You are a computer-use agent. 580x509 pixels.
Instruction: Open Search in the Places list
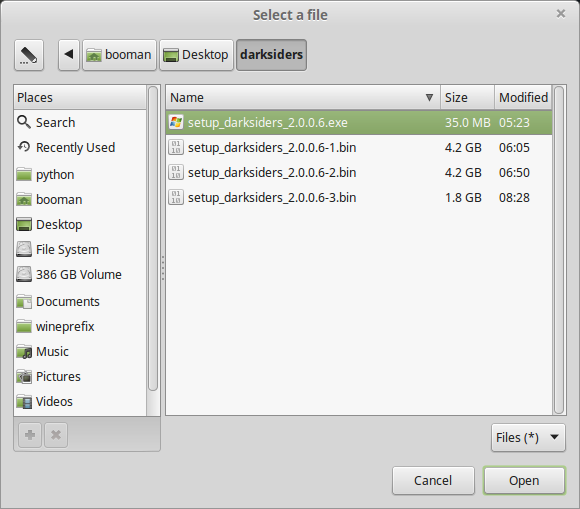tap(80, 122)
